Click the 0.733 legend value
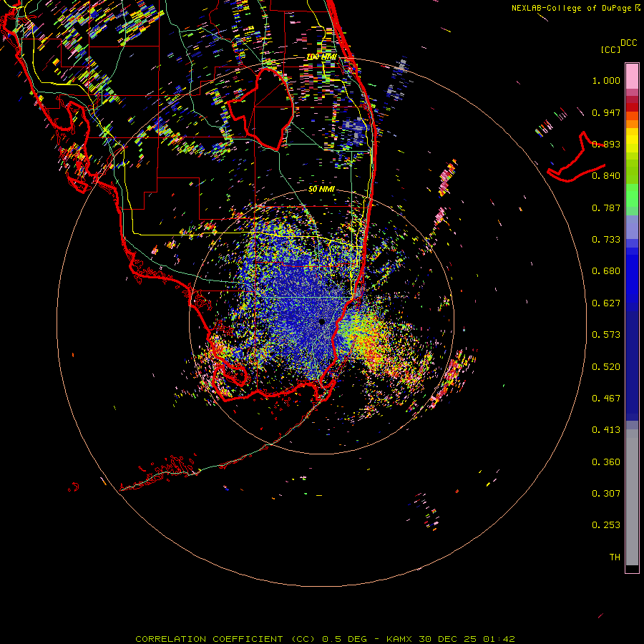This screenshot has height=644, width=644. pyautogui.click(x=606, y=240)
